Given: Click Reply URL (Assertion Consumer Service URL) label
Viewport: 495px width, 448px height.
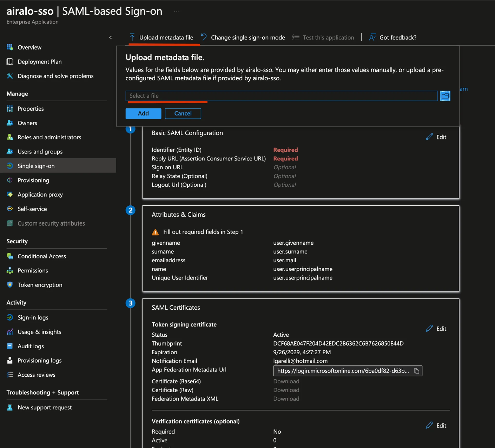Looking at the screenshot, I should 209,159.
